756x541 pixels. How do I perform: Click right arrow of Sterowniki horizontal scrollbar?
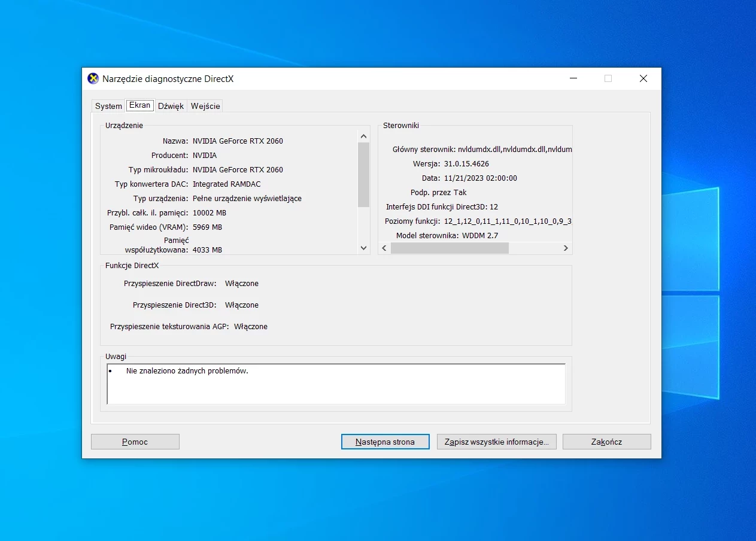(x=566, y=248)
